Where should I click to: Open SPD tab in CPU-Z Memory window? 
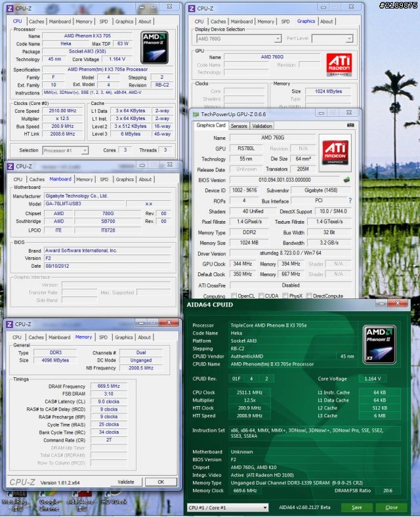(103, 337)
